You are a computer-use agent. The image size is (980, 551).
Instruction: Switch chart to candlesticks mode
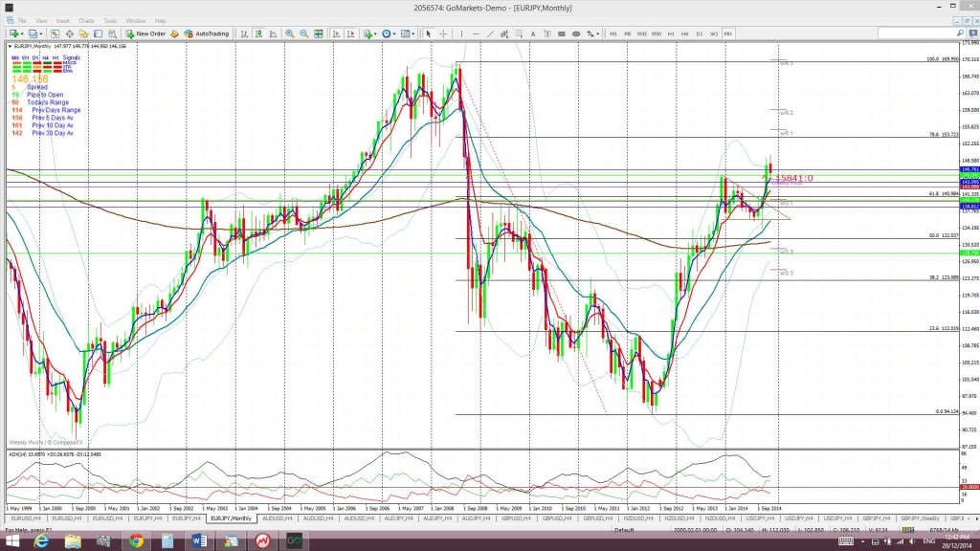[258, 33]
